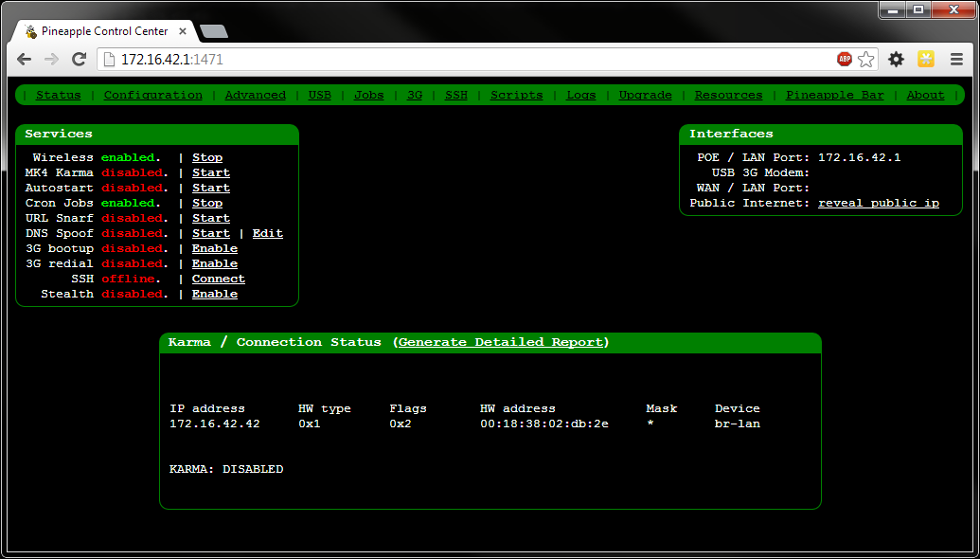
Task: Bookmark this page with the star icon
Action: [865, 60]
